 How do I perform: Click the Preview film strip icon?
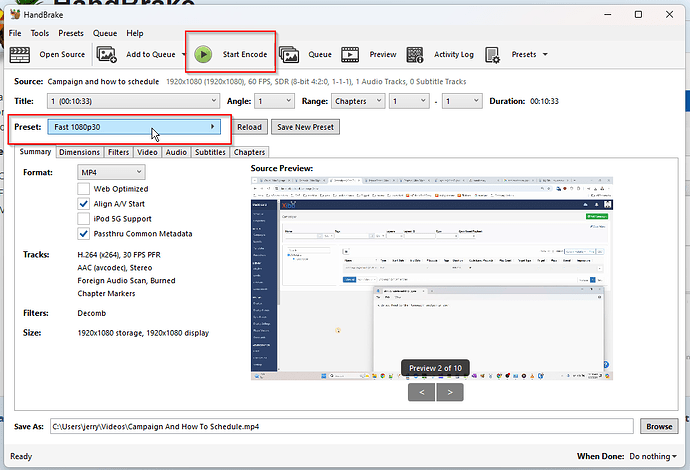[x=350, y=55]
